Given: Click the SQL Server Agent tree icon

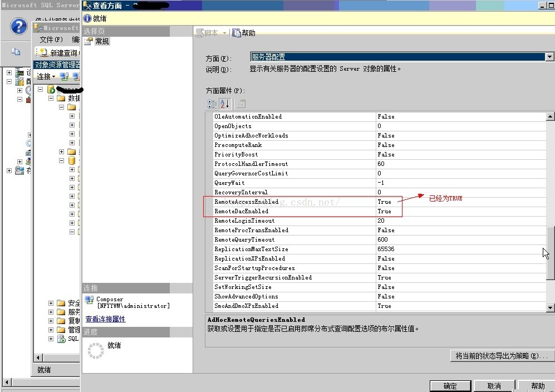Looking at the screenshot, I should (61, 339).
